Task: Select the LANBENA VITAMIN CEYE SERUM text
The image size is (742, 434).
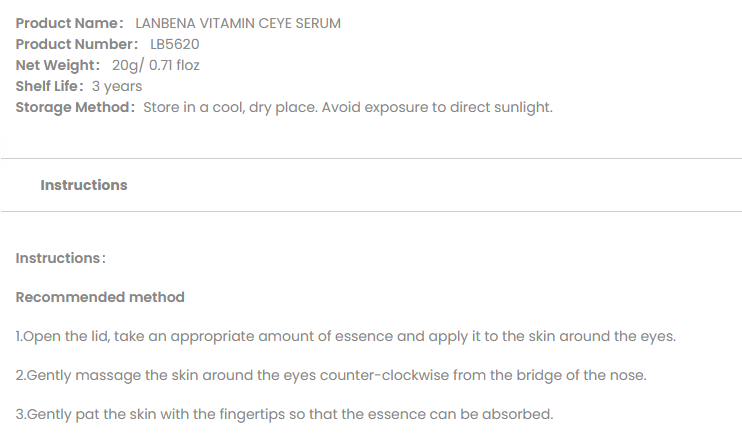Action: tap(237, 23)
